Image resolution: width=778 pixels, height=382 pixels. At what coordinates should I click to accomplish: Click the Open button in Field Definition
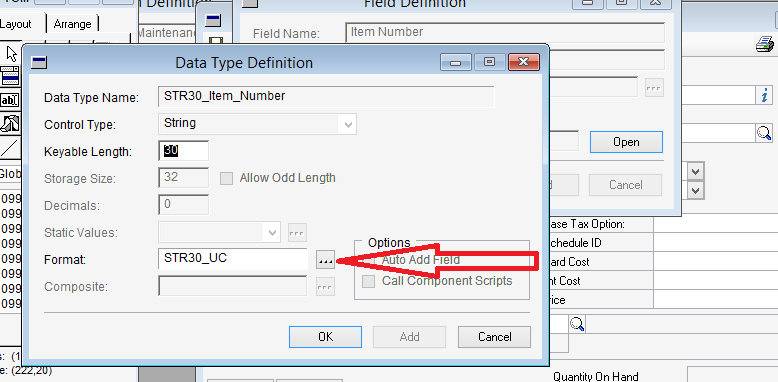(x=626, y=142)
